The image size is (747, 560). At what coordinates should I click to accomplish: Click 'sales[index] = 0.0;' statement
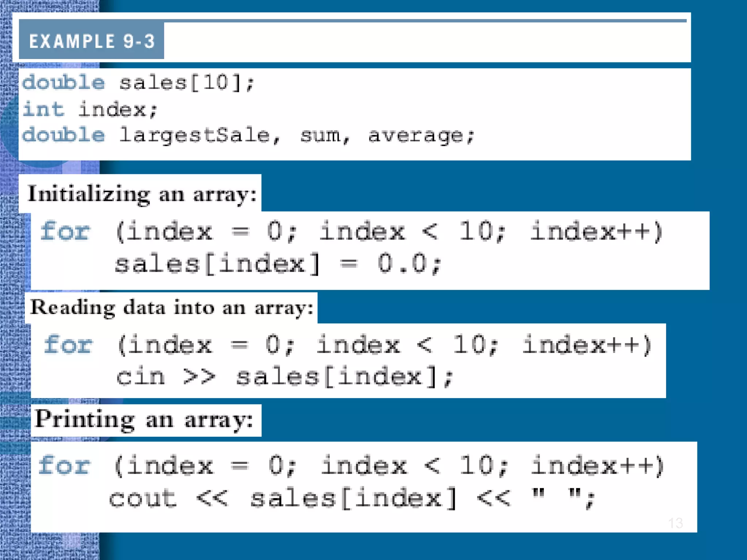click(x=278, y=264)
